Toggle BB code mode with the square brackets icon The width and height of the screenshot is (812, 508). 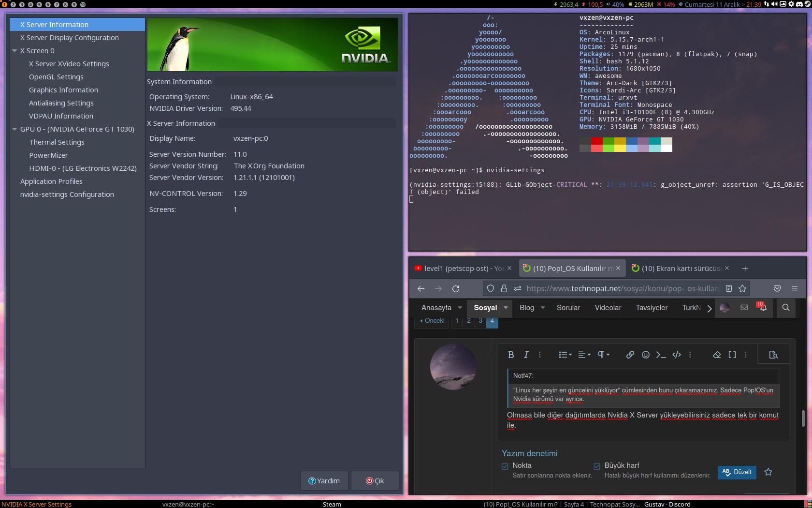[x=732, y=355]
